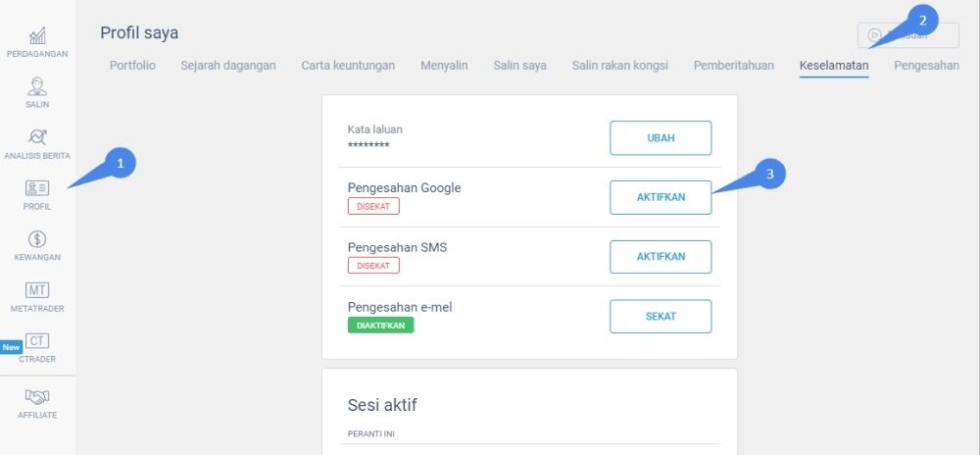Open the Perdagangan trading chart icon

coord(37,36)
